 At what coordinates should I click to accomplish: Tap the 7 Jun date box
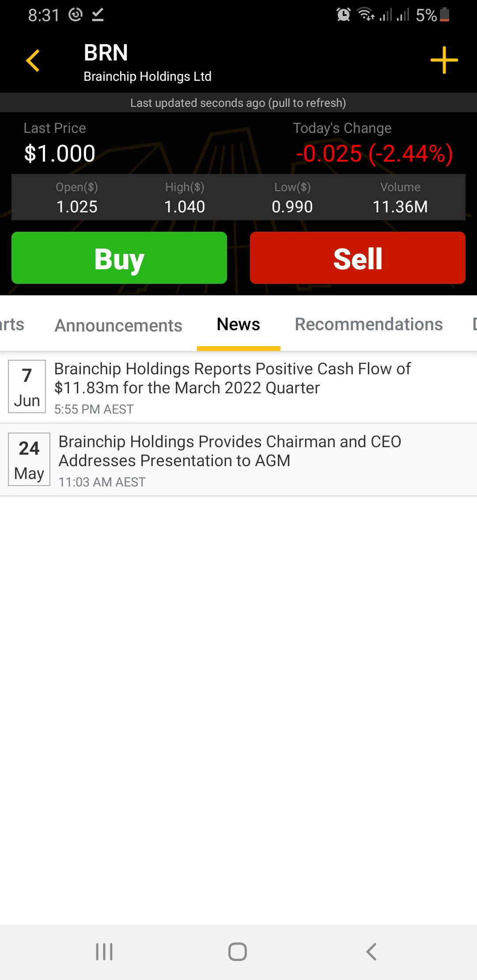tap(27, 387)
